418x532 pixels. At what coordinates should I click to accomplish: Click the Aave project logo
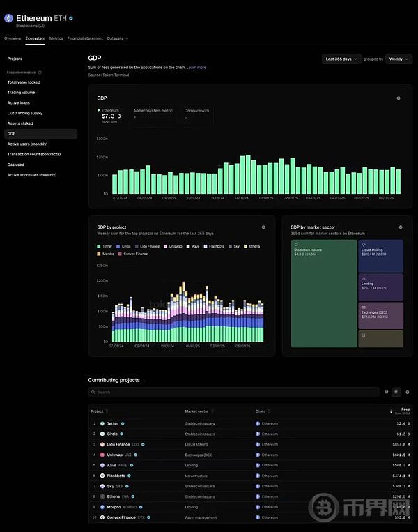[102, 465]
